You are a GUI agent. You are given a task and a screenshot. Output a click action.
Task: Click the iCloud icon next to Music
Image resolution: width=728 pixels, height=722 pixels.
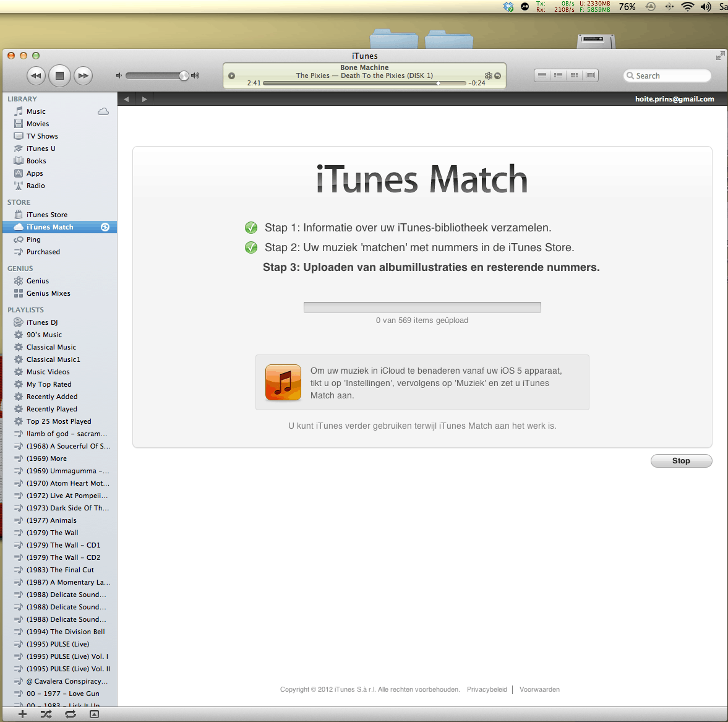(103, 111)
